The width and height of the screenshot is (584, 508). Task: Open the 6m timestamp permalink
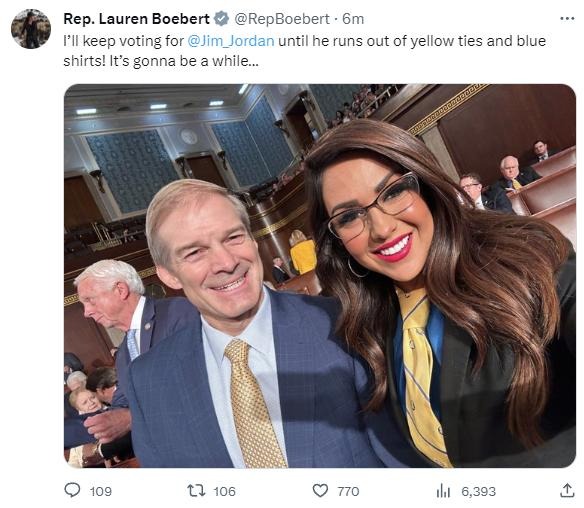pos(353,19)
